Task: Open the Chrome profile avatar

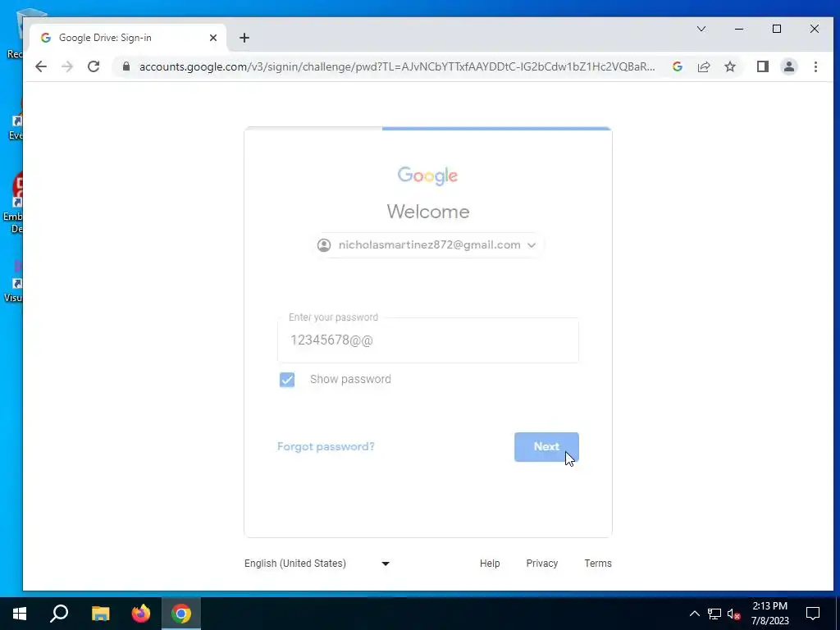Action: tap(789, 66)
